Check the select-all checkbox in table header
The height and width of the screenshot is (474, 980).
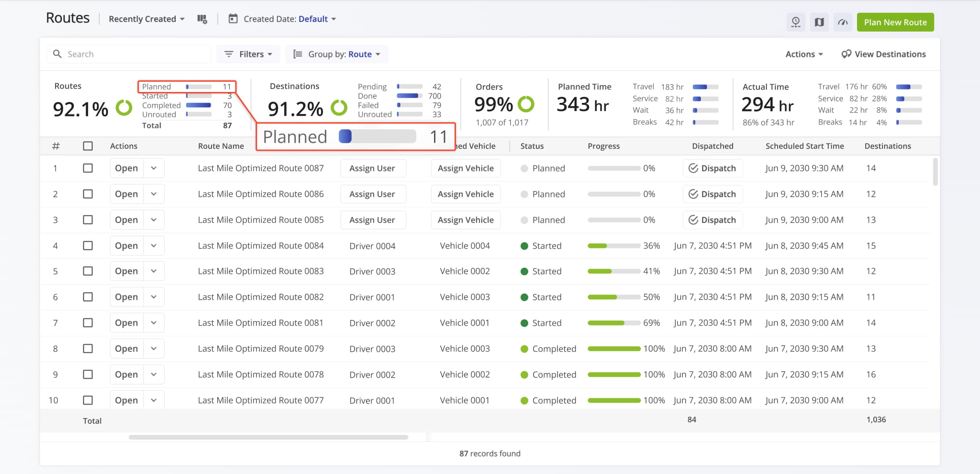click(88, 146)
